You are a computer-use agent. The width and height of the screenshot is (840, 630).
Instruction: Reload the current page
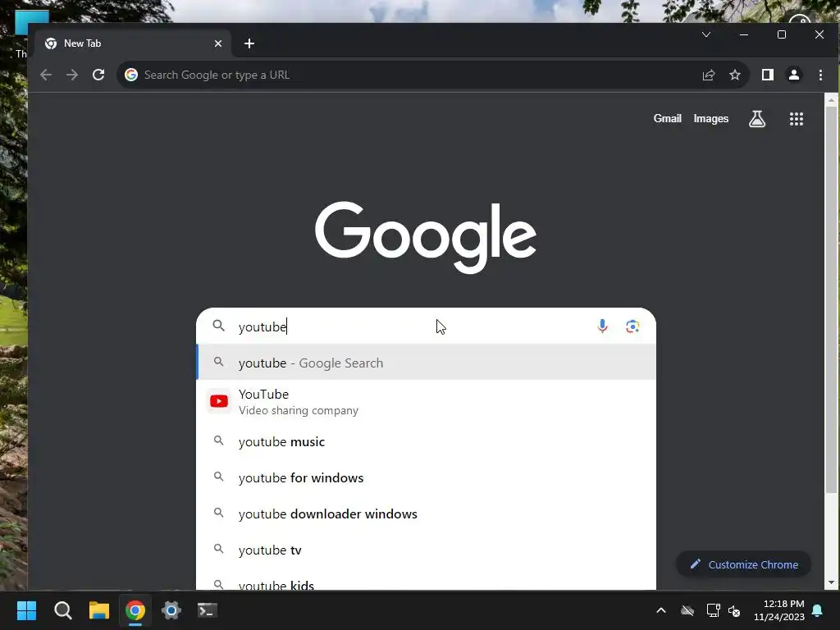click(98, 75)
